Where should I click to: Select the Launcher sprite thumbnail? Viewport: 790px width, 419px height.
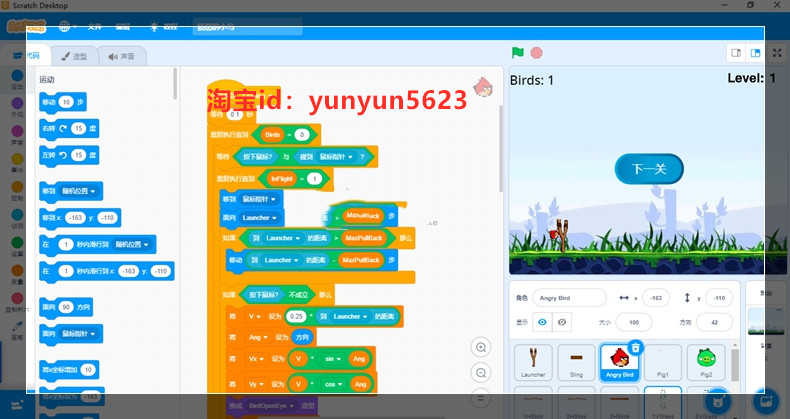tap(533, 363)
